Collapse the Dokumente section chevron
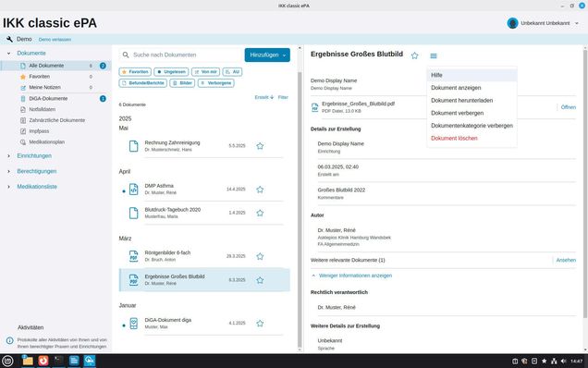Image resolution: width=588 pixels, height=368 pixels. point(8,54)
